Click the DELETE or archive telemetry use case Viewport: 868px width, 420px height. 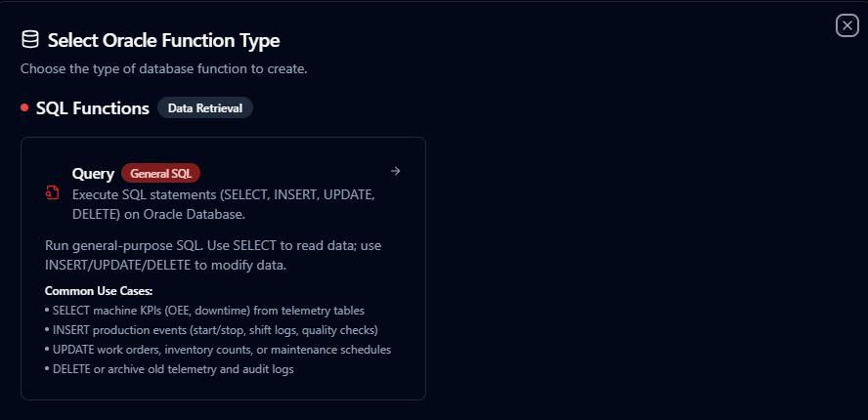(x=169, y=369)
